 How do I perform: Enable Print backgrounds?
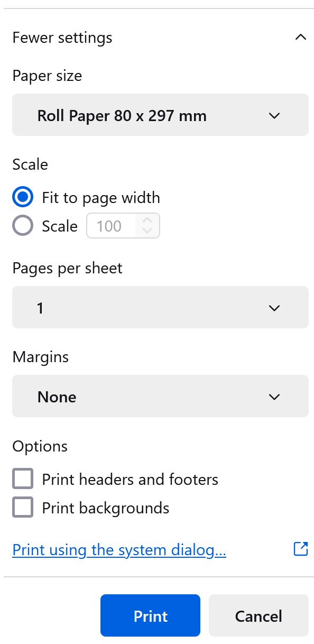pos(22,507)
